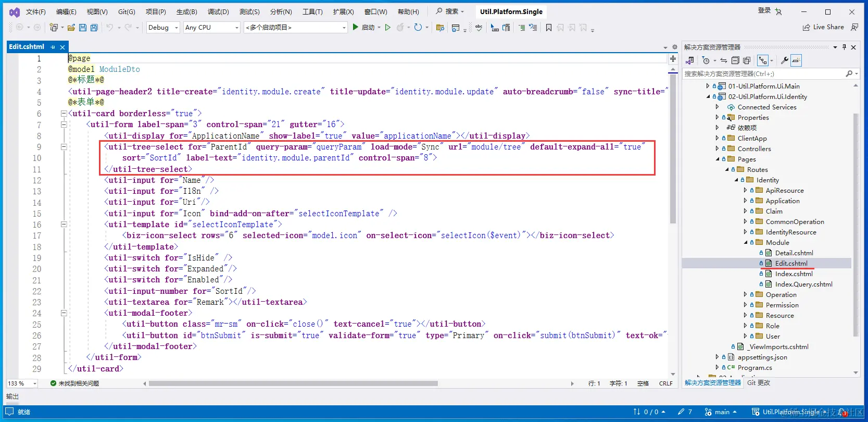
Task: Click the Visual Studio logo icon
Action: [x=14, y=11]
